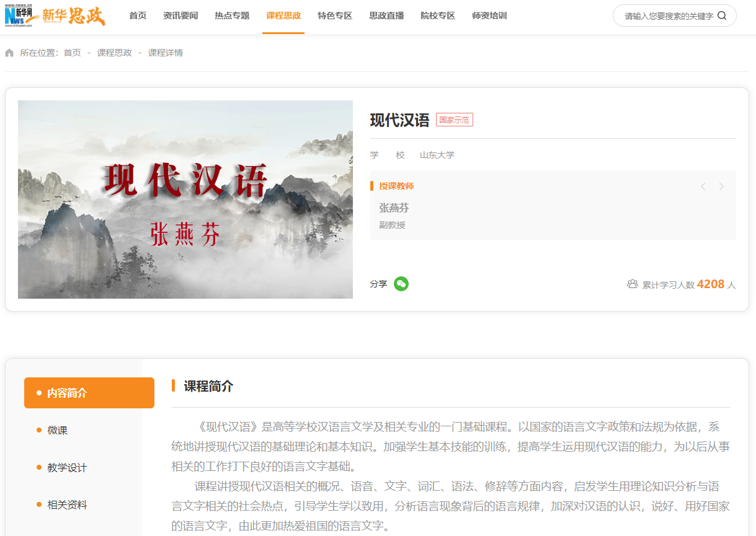Viewport: 756px width, 536px height.
Task: Click the search keyword input field
Action: 667,16
